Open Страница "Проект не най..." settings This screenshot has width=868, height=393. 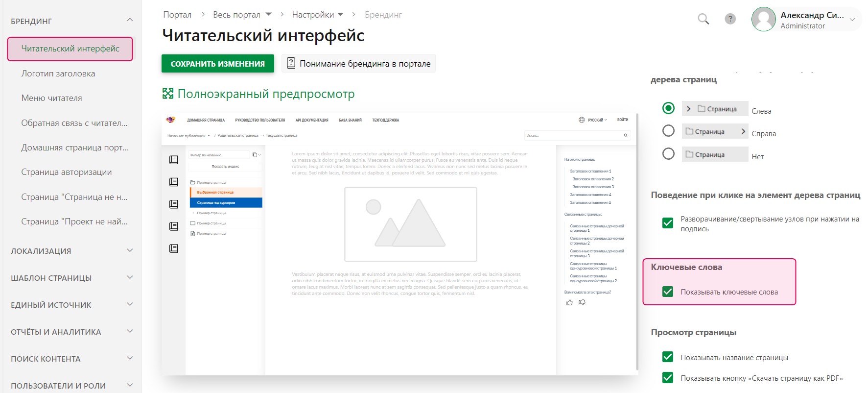click(74, 221)
